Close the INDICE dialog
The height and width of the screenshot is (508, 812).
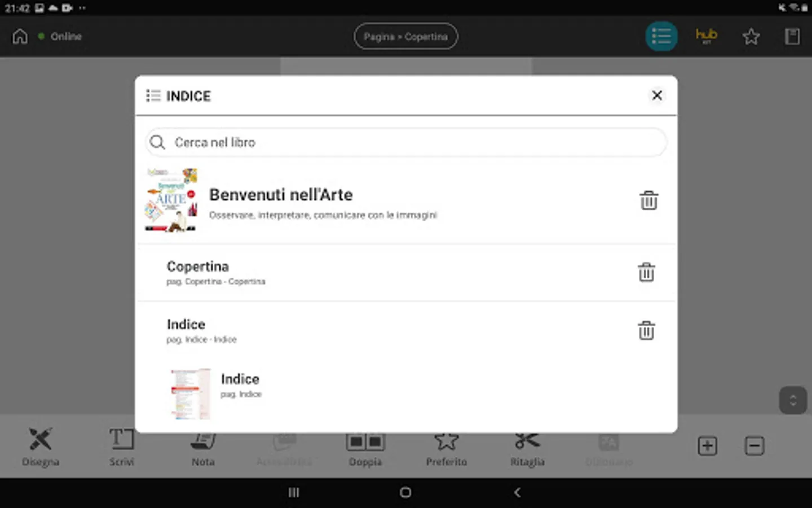(x=657, y=95)
